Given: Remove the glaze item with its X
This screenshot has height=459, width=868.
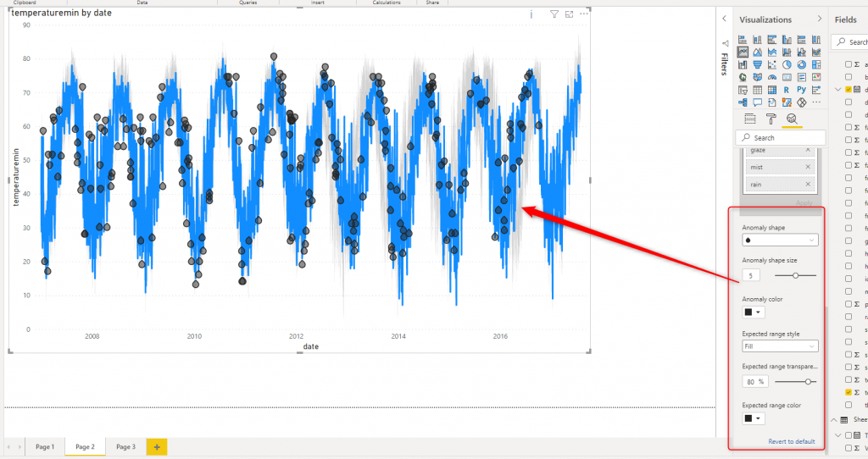Looking at the screenshot, I should 808,150.
